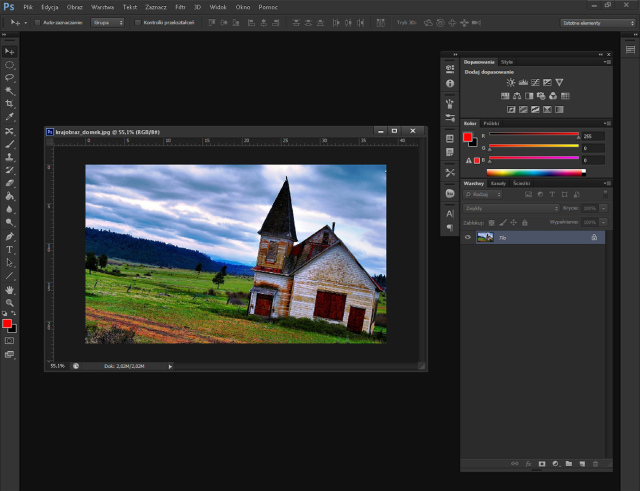640x491 pixels.
Task: Open the Grupa dropdown in options bar
Action: click(107, 23)
